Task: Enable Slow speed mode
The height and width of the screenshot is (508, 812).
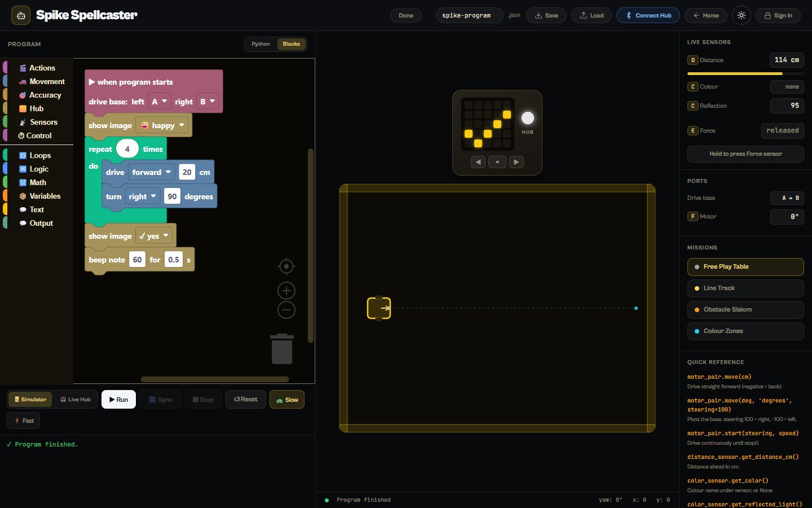Action: (287, 400)
